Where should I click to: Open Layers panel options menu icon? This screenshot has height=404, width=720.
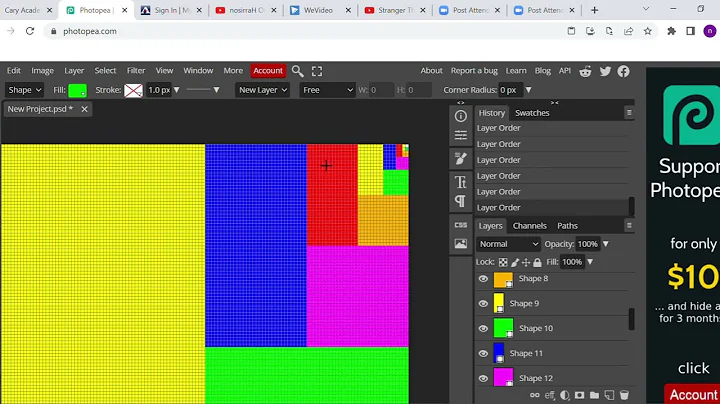tap(629, 225)
